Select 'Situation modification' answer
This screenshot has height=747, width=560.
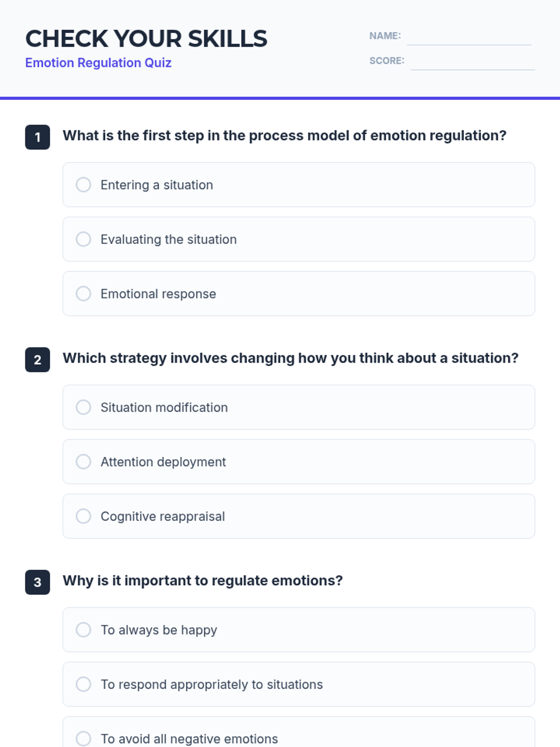[84, 407]
